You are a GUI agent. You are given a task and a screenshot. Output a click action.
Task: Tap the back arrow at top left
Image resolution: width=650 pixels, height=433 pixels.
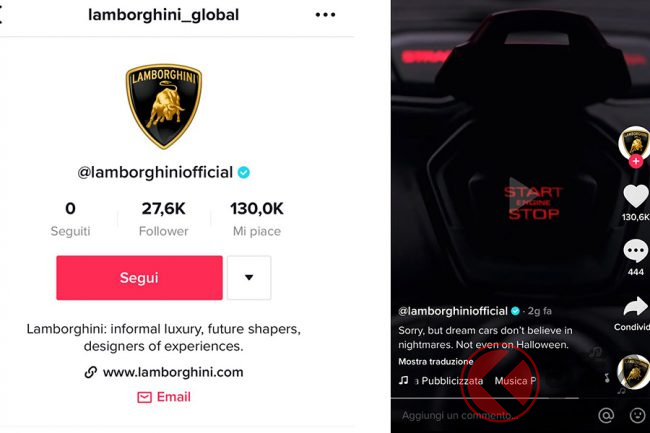(1, 15)
